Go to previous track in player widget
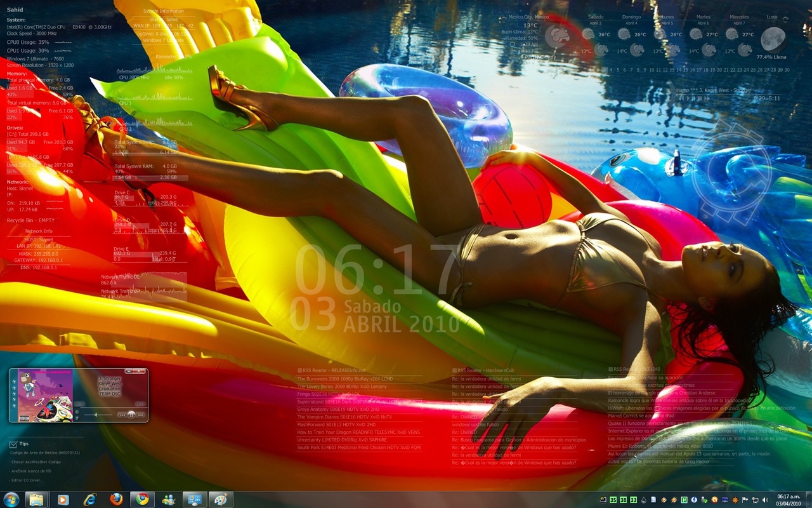 click(122, 414)
